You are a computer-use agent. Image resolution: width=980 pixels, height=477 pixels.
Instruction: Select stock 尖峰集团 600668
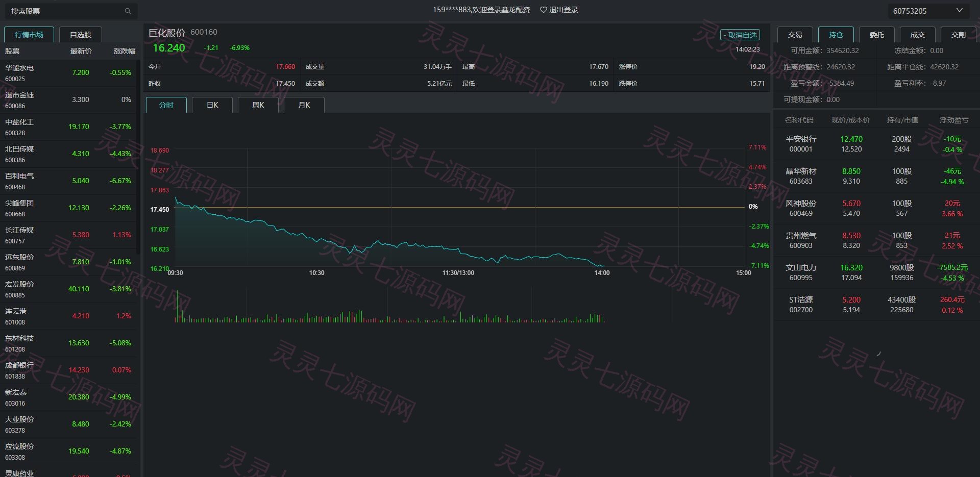(x=68, y=208)
